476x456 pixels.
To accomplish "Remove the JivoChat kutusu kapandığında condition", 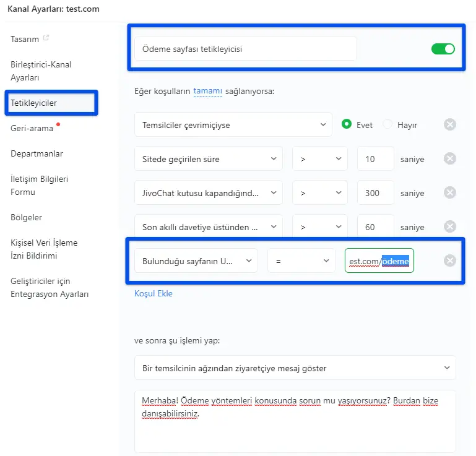I will point(450,192).
